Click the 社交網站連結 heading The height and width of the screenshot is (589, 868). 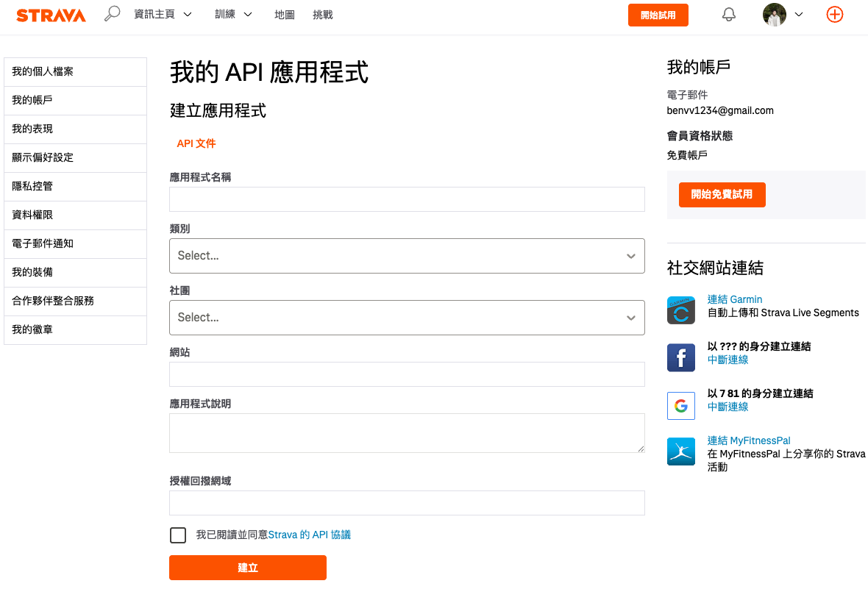click(x=715, y=268)
